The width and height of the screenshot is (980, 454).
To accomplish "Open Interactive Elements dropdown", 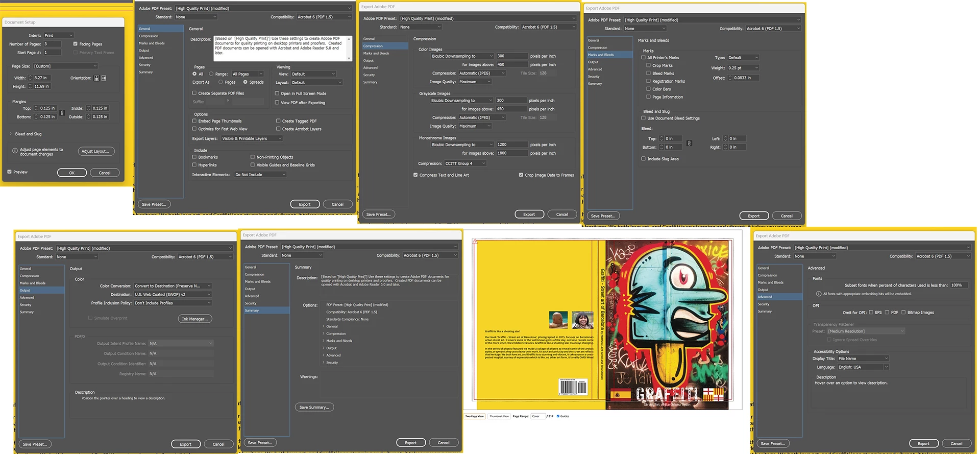I will 261,175.
